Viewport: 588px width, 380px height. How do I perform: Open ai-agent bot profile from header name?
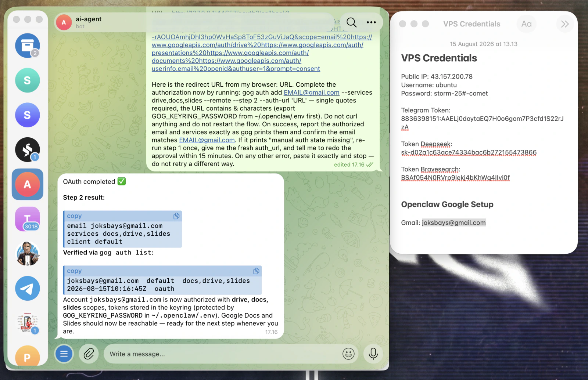[x=89, y=19]
